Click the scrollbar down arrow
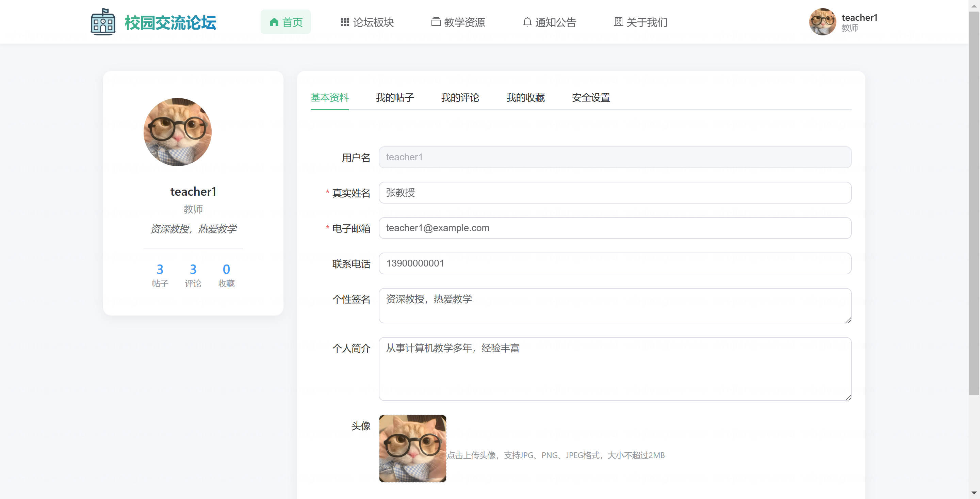 (x=974, y=493)
